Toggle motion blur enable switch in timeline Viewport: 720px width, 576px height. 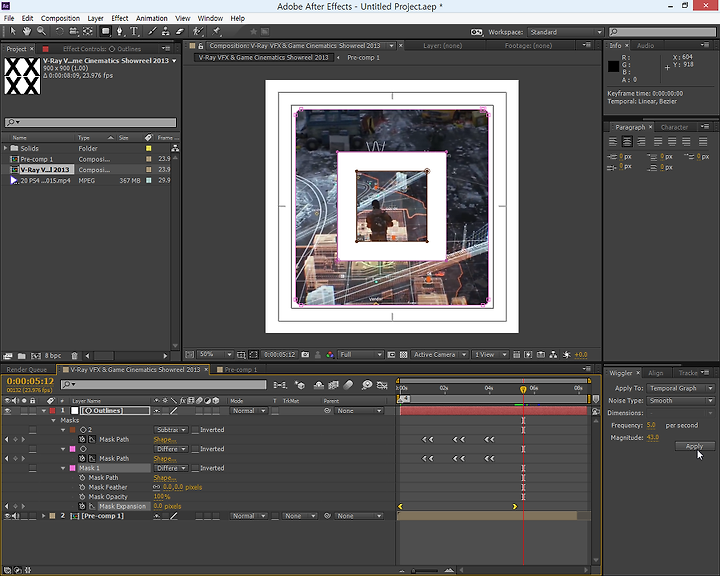pos(349,385)
